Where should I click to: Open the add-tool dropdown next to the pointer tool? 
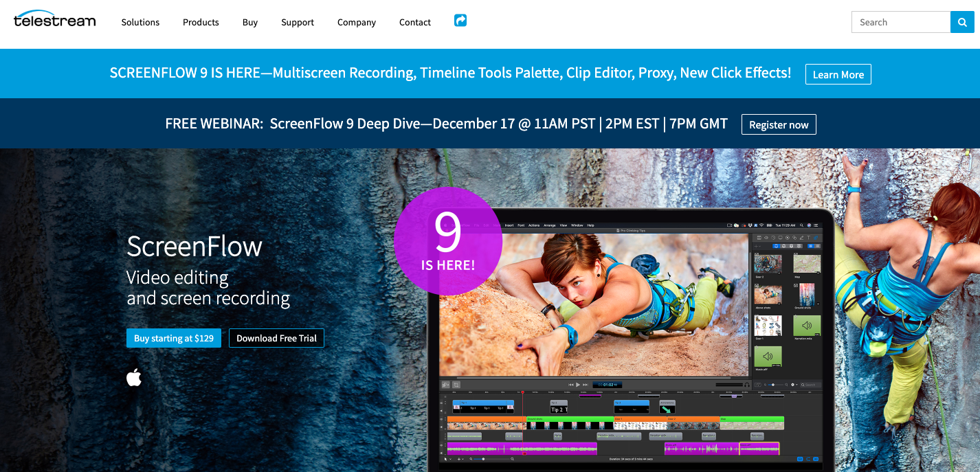tap(463, 459)
